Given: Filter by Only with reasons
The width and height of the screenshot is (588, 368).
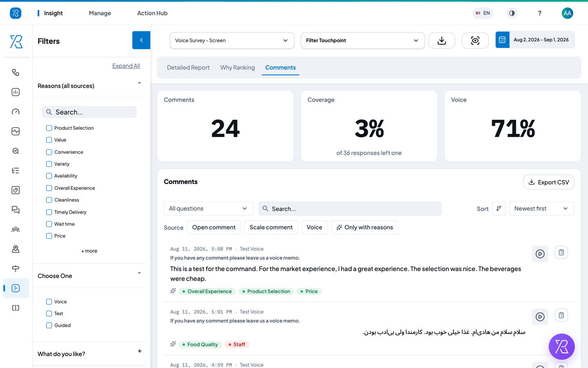Looking at the screenshot, I should click(x=365, y=227).
